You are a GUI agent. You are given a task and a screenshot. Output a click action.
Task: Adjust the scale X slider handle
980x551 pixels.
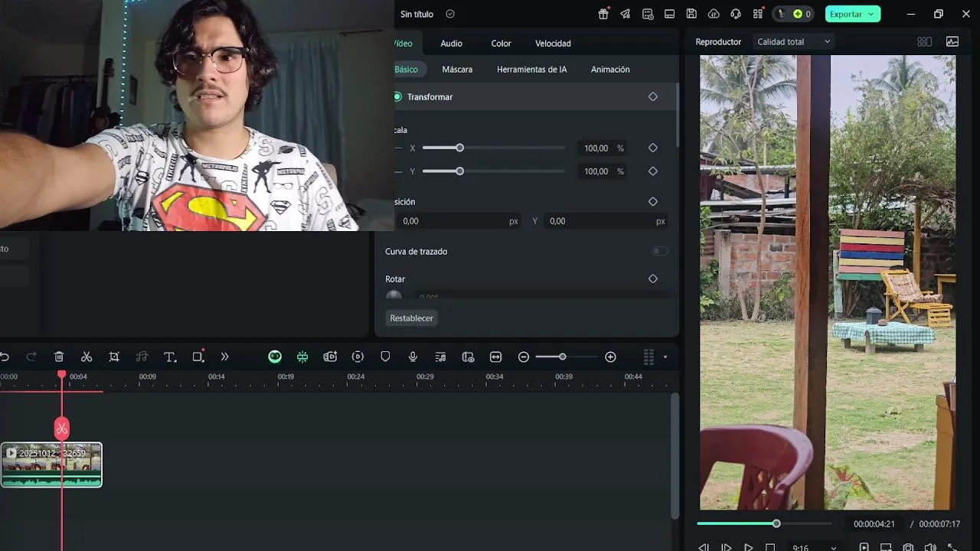coord(459,148)
